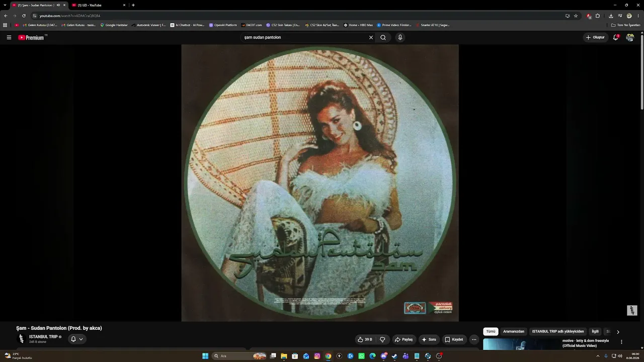
Task: Click the Windows taskbar search box
Action: (x=239, y=356)
